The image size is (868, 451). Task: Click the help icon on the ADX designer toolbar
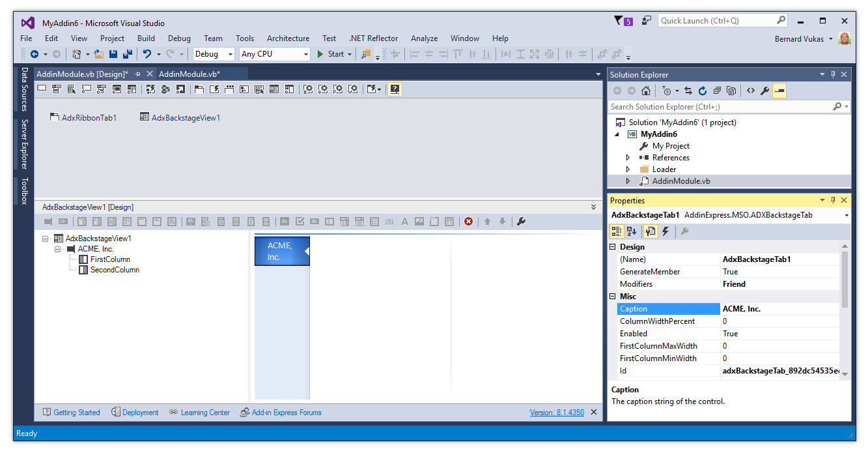tap(395, 89)
